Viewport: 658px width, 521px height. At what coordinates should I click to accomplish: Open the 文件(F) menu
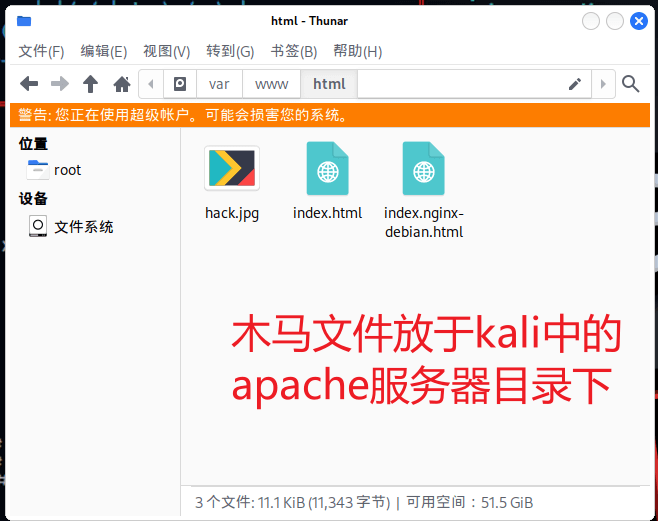pyautogui.click(x=41, y=51)
